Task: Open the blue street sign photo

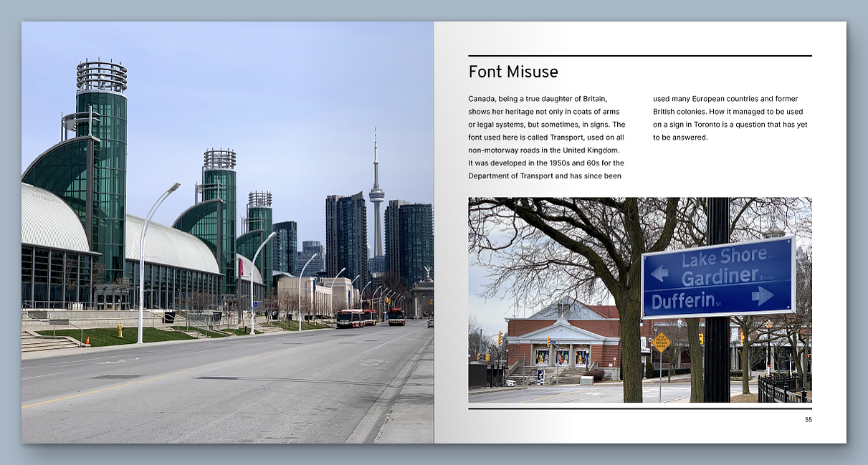Action: pyautogui.click(x=640, y=299)
